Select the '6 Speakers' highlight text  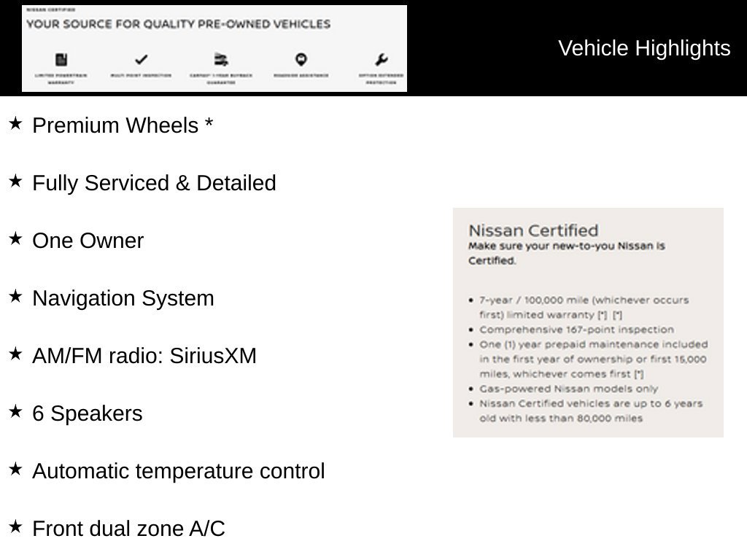88,414
